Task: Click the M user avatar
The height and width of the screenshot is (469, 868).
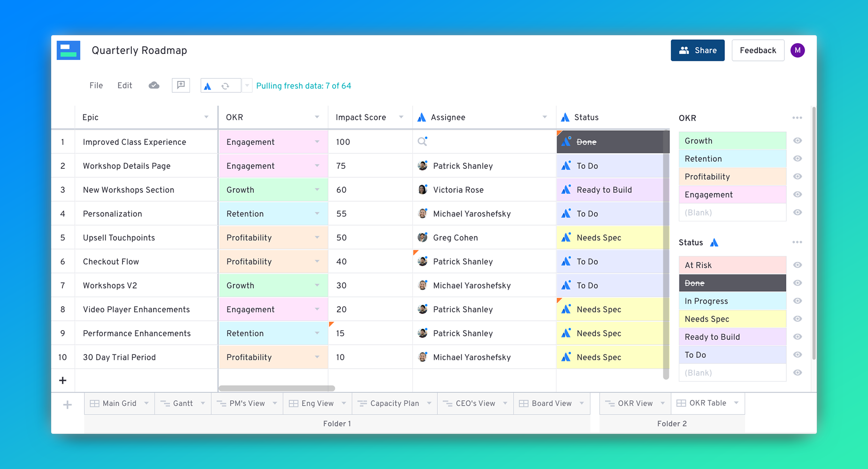Action: click(798, 50)
